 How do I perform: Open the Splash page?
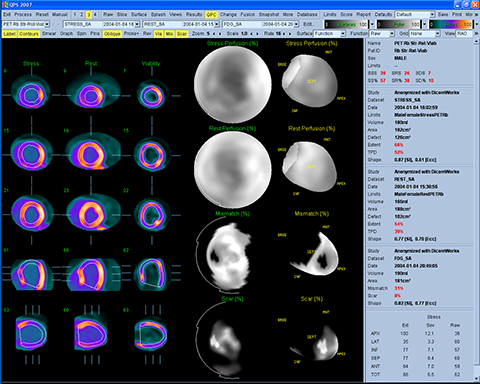coord(158,15)
